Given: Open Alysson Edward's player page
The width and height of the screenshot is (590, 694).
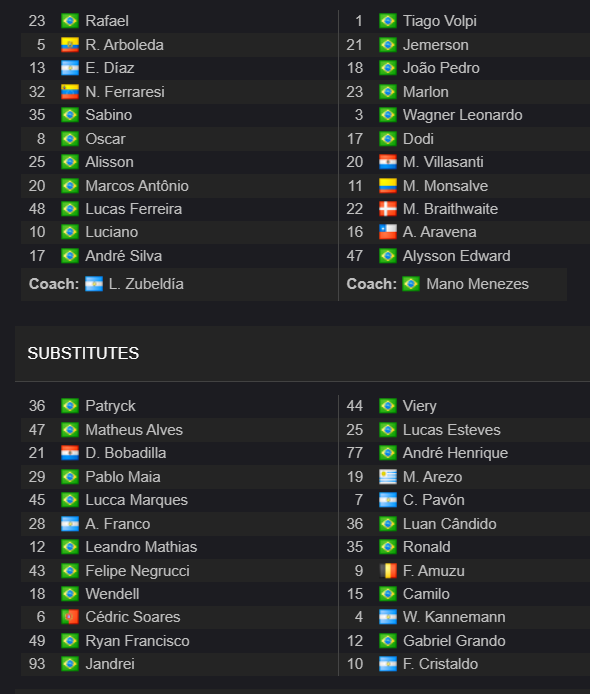Looking at the screenshot, I should coord(456,256).
